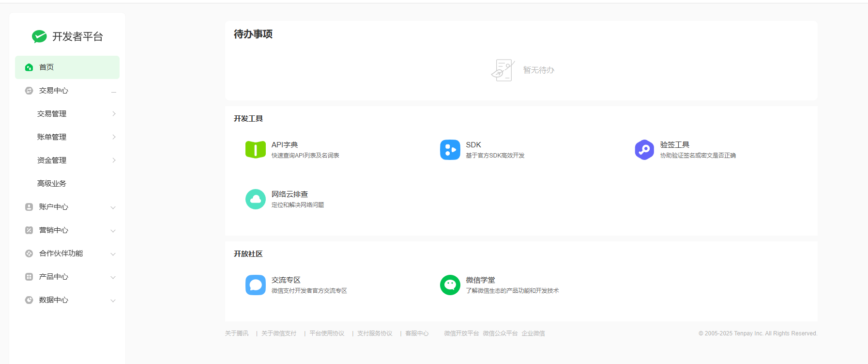Click the API字典 title text
The width and height of the screenshot is (868, 364).
coord(285,145)
